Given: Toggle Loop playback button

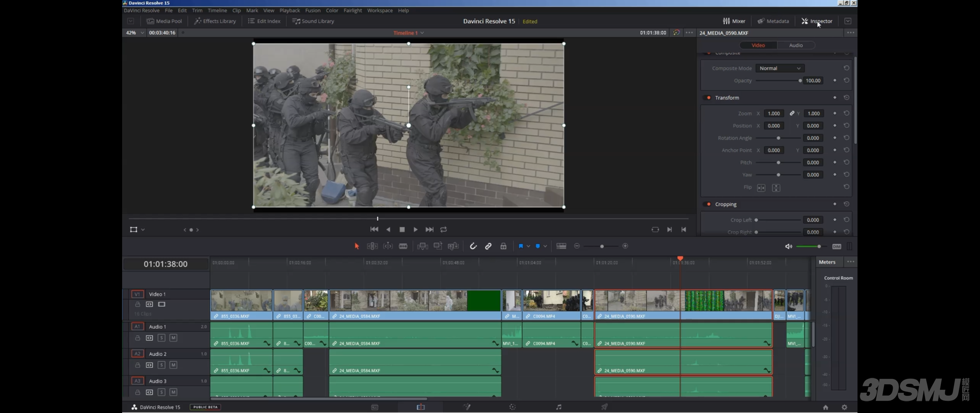Looking at the screenshot, I should click(443, 229).
